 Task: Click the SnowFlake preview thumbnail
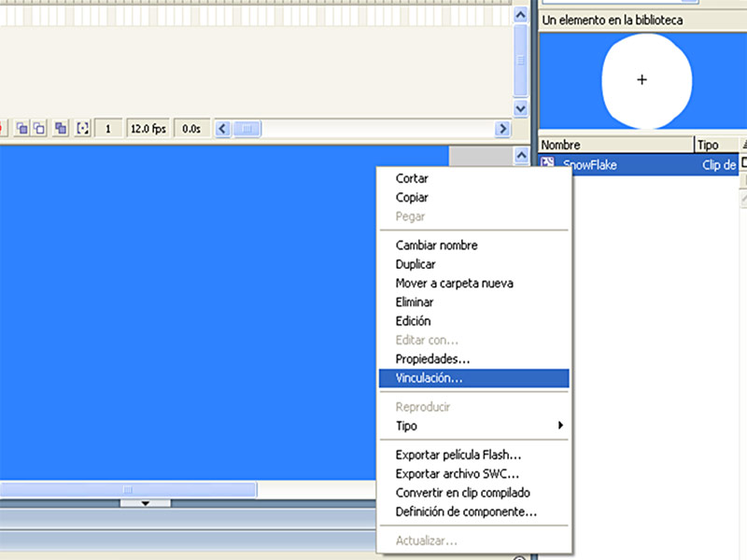click(x=641, y=80)
